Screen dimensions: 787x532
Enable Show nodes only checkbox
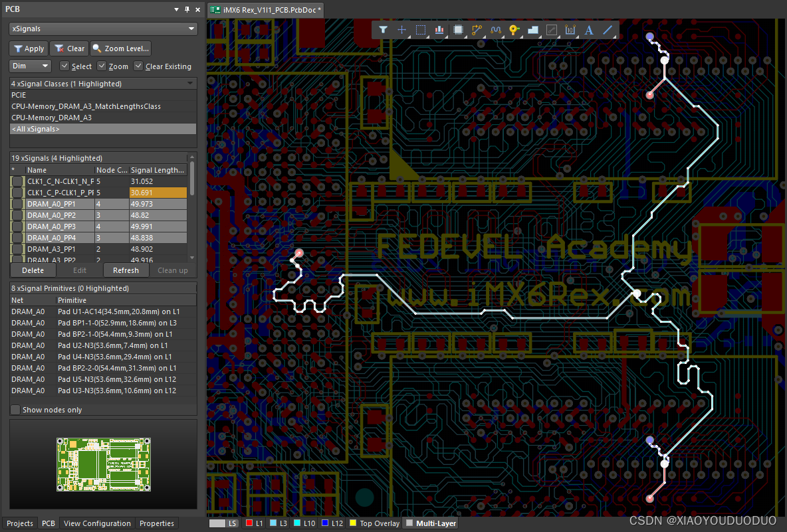pyautogui.click(x=16, y=410)
